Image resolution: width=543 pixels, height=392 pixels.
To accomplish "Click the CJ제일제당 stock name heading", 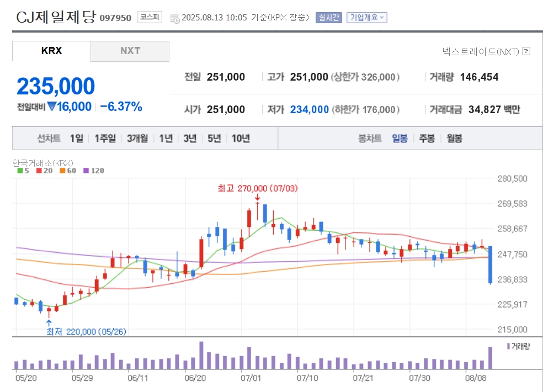I will click(56, 17).
